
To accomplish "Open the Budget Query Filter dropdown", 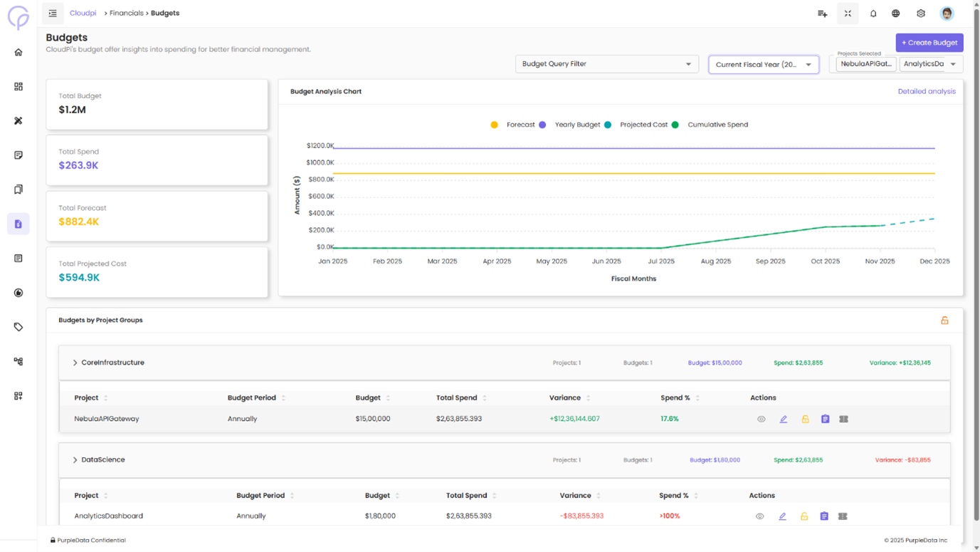I will coord(606,63).
